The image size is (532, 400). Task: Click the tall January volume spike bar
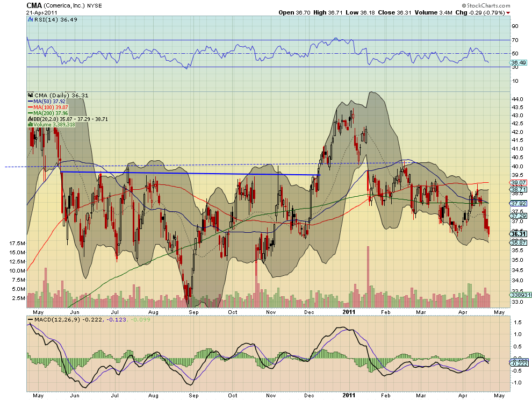[x=368, y=277]
